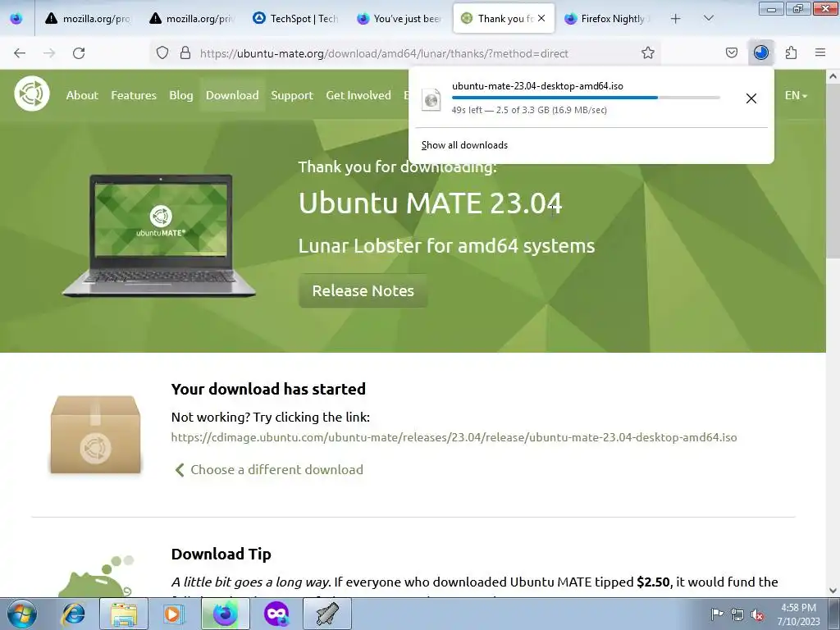Viewport: 840px width, 630px height.
Task: Open the Firefox application menu
Action: coord(820,52)
